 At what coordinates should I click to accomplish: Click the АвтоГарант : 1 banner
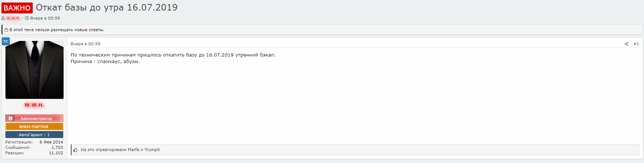coord(34,135)
